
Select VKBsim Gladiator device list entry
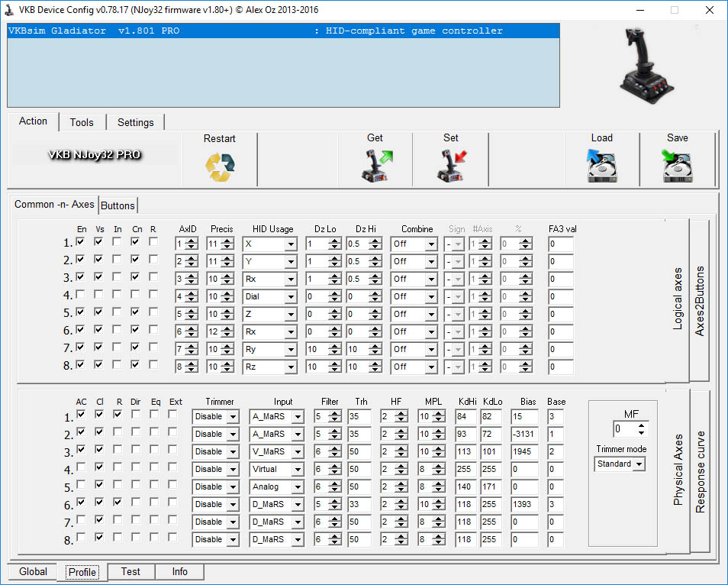[x=283, y=31]
